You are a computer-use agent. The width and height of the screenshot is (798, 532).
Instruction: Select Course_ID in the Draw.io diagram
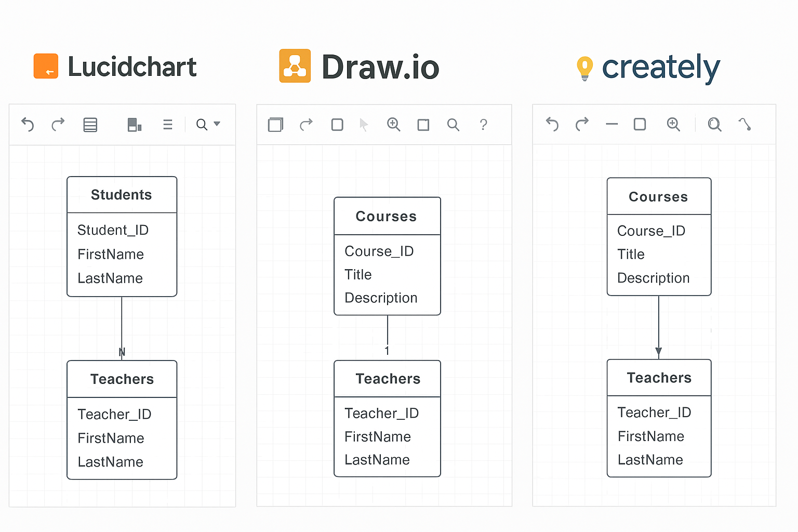(379, 251)
